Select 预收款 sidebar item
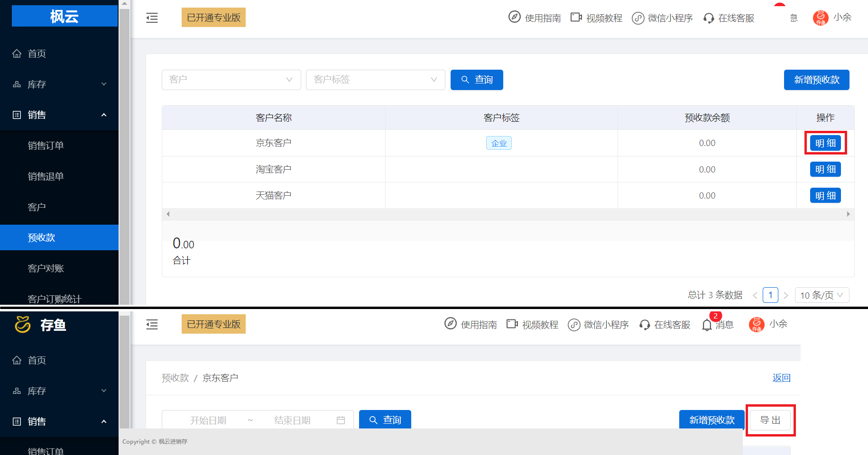Screen dimensions: 868x455 59,237
